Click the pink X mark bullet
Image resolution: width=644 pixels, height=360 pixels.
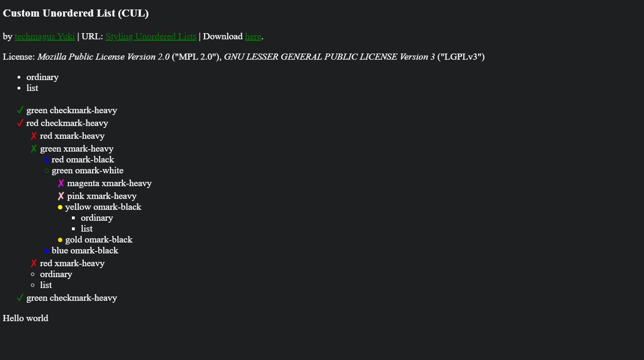tap(61, 196)
